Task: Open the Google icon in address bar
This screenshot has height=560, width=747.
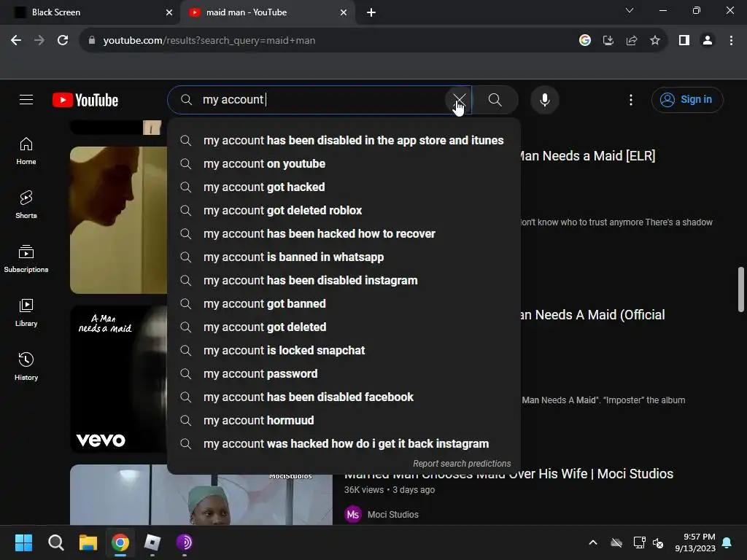Action: point(584,41)
